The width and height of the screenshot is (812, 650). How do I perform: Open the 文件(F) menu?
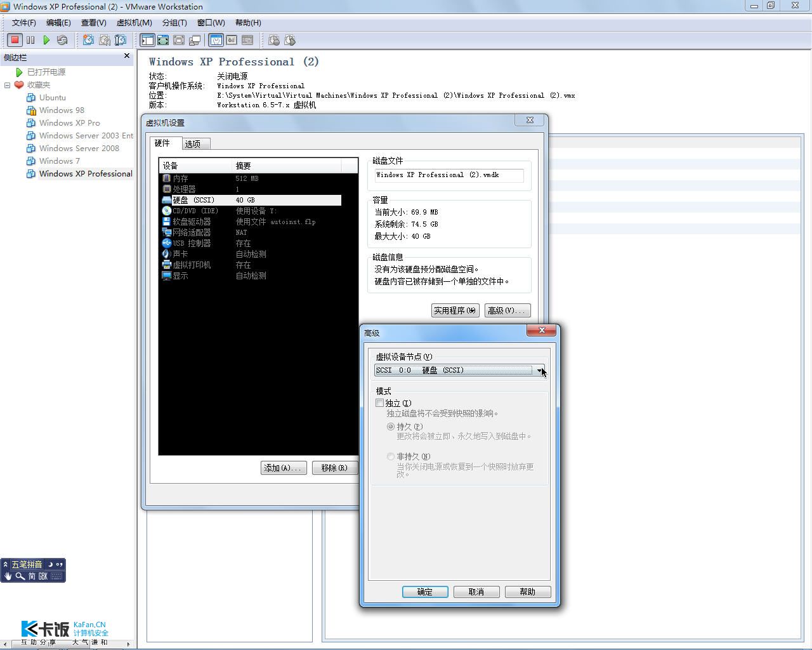tap(24, 23)
